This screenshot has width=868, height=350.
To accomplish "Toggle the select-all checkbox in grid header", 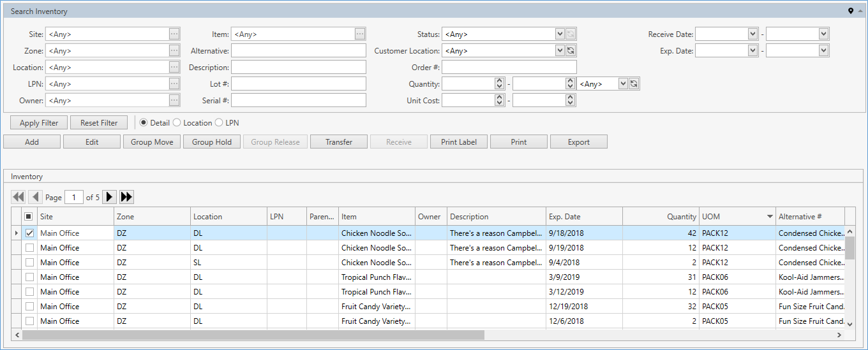I will click(x=29, y=217).
